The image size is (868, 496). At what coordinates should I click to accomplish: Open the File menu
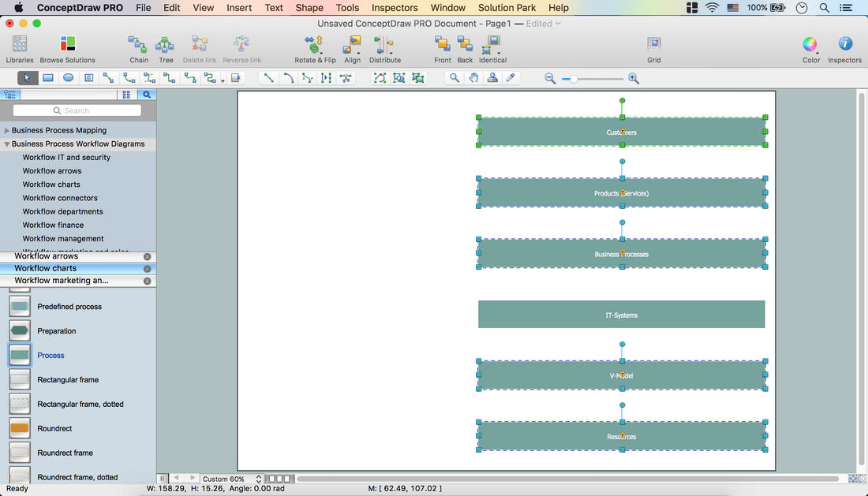144,8
